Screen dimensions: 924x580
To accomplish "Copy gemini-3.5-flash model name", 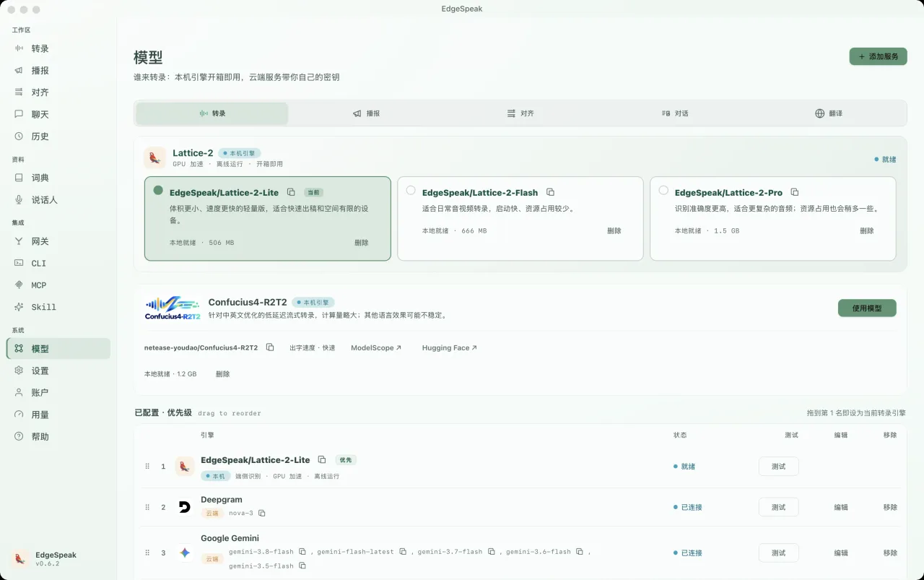I will 302,566.
